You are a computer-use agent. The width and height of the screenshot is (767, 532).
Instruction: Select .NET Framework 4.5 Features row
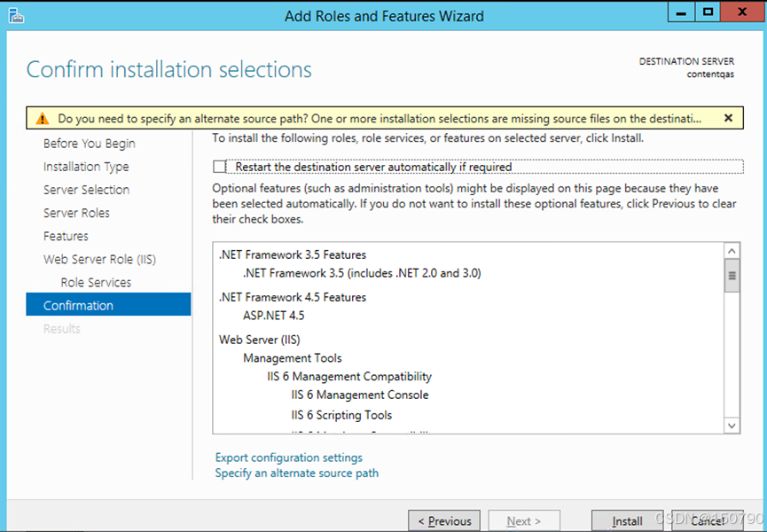293,297
